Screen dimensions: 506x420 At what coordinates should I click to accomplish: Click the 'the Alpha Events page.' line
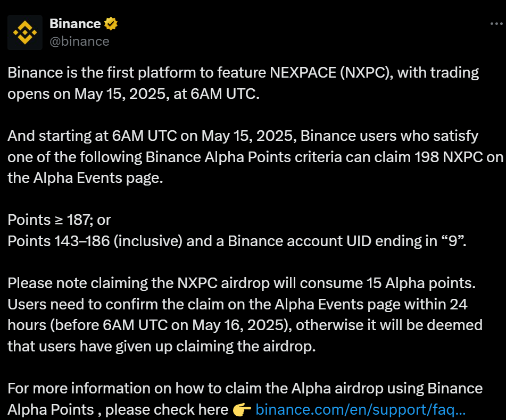pyautogui.click(x=85, y=178)
